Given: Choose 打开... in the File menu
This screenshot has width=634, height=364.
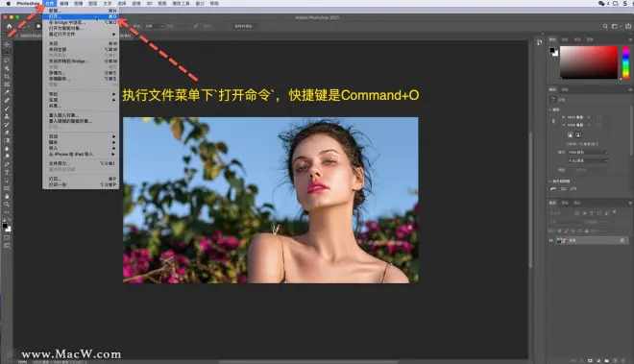Looking at the screenshot, I should pos(81,16).
